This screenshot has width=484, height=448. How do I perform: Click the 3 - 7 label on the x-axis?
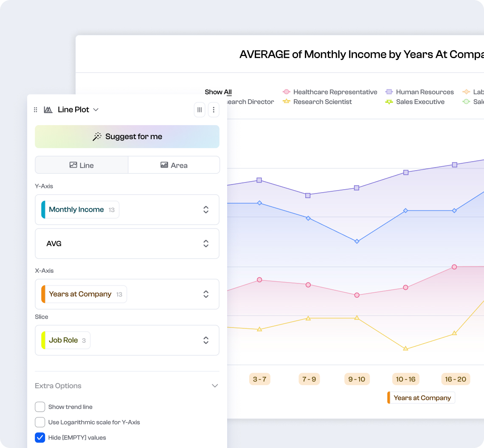[259, 379]
